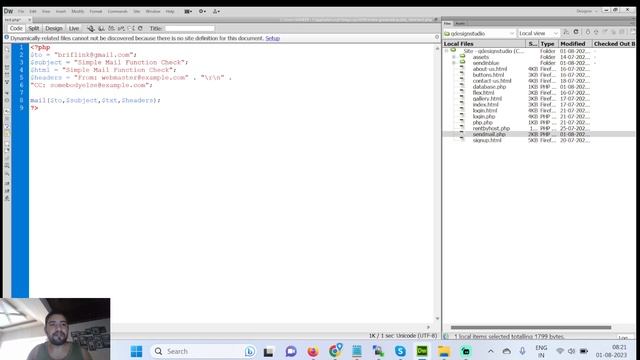Select gallery.html in Files panel
Viewport: 640px width, 360px height.
click(x=487, y=99)
